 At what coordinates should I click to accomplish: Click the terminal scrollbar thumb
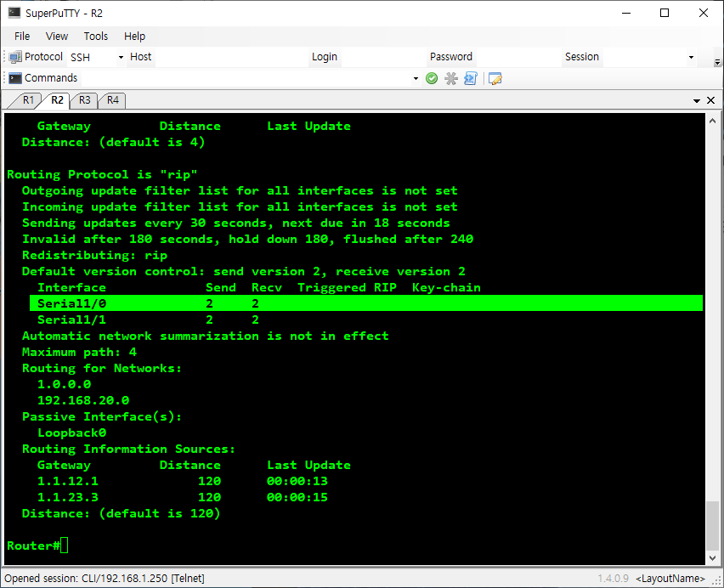(712, 526)
